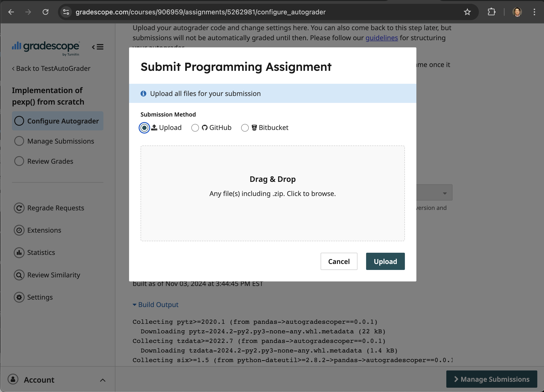Cancel the programming assignment submission
The width and height of the screenshot is (544, 392).
(x=339, y=261)
